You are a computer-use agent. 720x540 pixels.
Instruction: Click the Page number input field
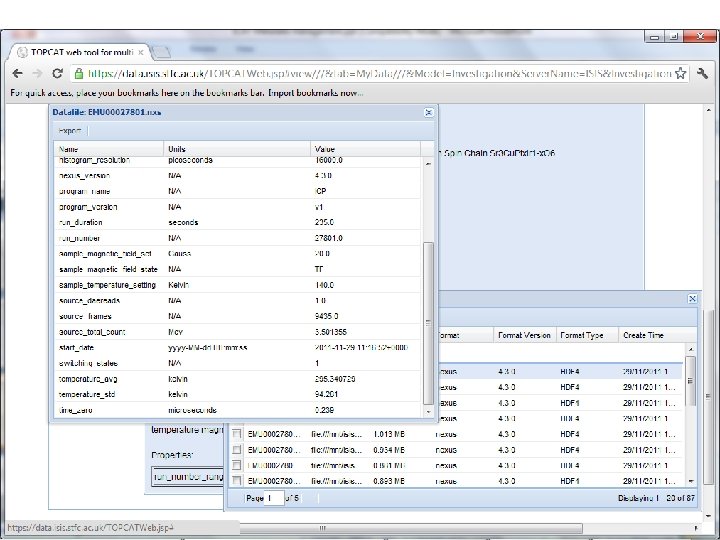point(273,498)
